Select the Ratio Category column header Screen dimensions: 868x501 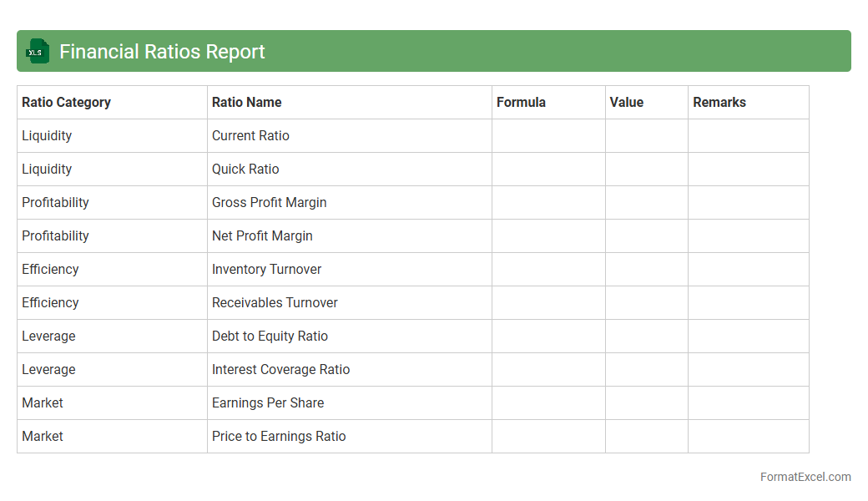coord(67,102)
